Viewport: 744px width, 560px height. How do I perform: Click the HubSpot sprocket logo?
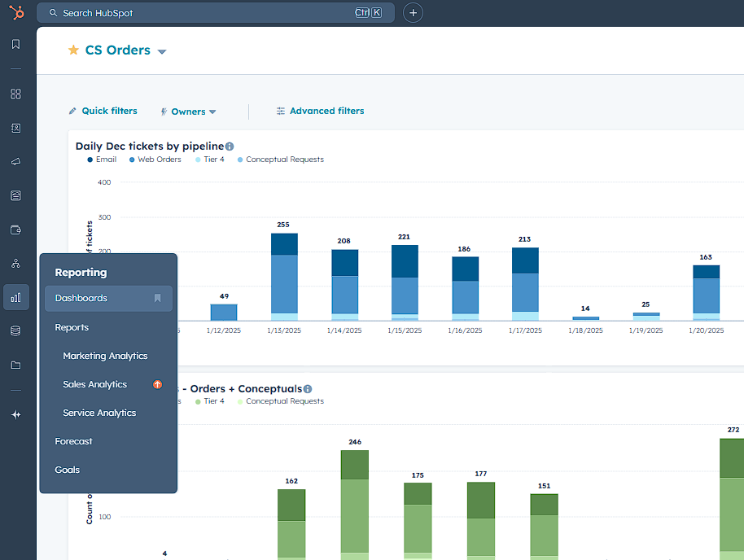click(x=15, y=13)
